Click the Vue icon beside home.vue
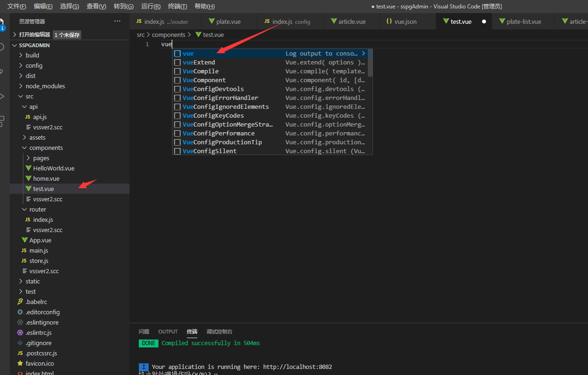 pyautogui.click(x=29, y=178)
